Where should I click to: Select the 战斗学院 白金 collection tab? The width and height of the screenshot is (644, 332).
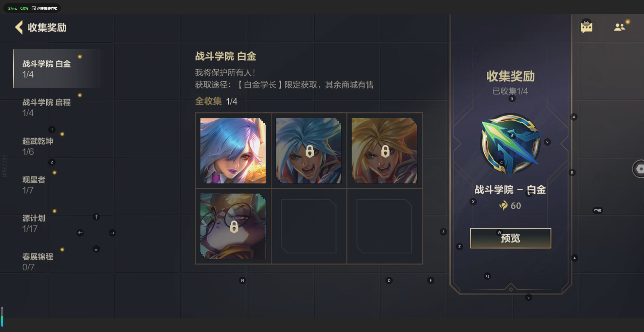point(57,69)
